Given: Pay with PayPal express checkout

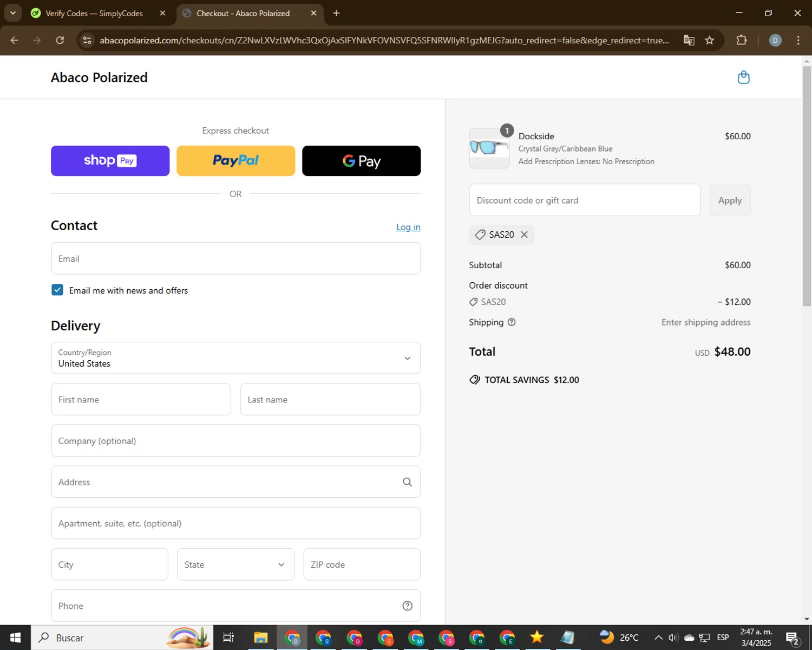Looking at the screenshot, I should [x=235, y=161].
